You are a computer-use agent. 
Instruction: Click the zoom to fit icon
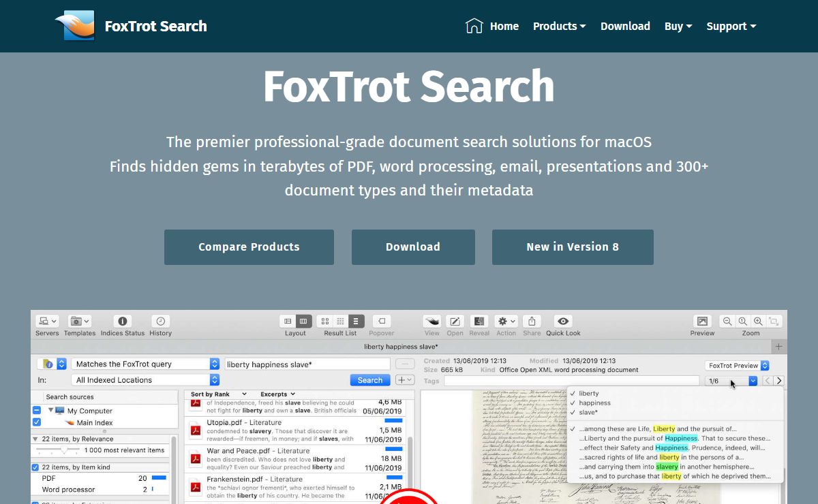pyautogui.click(x=774, y=321)
